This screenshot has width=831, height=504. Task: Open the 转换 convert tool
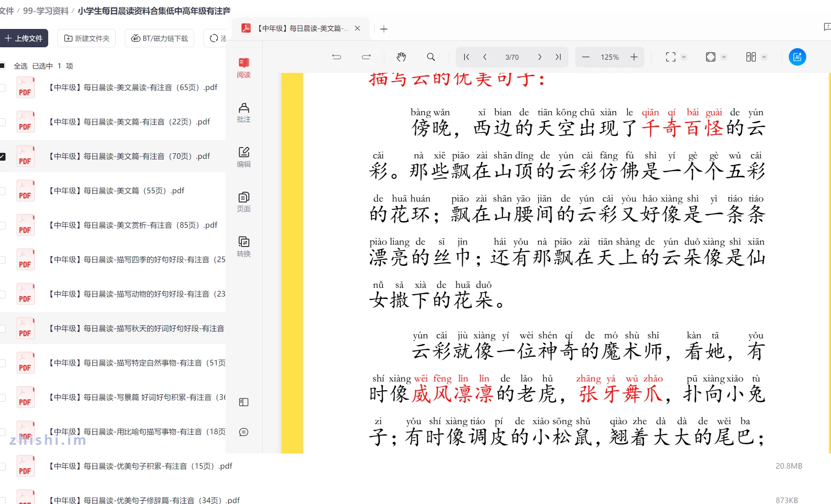click(244, 246)
